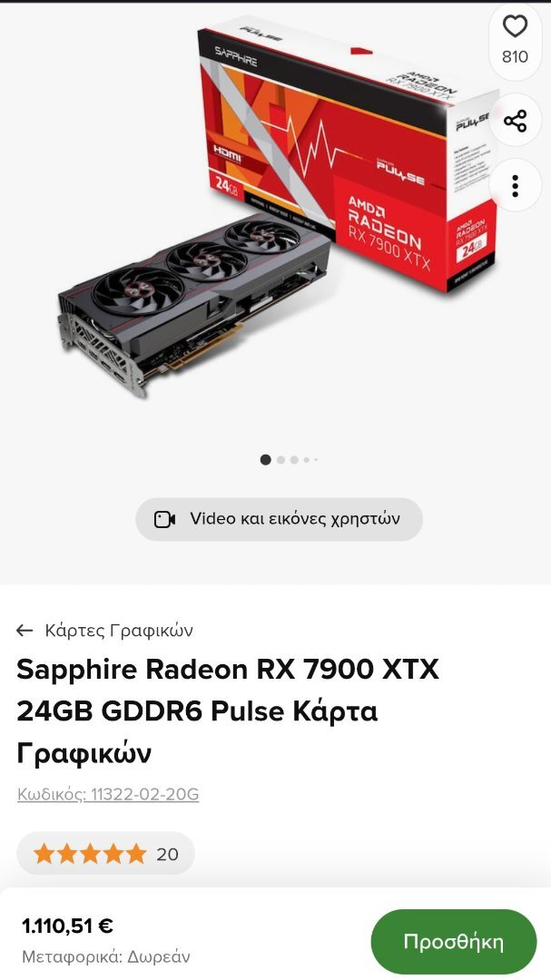551x980 pixels.
Task: Tap the video camera icon
Action: [x=164, y=519]
